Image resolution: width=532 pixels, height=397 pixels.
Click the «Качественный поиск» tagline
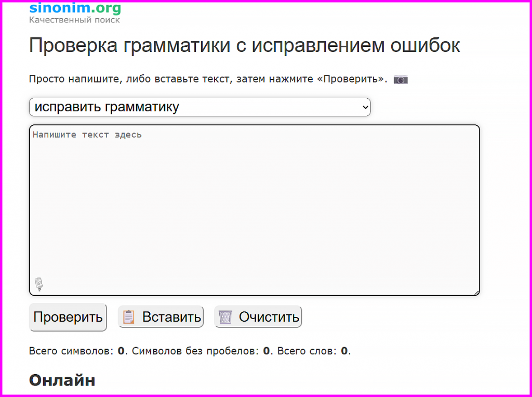pos(74,20)
